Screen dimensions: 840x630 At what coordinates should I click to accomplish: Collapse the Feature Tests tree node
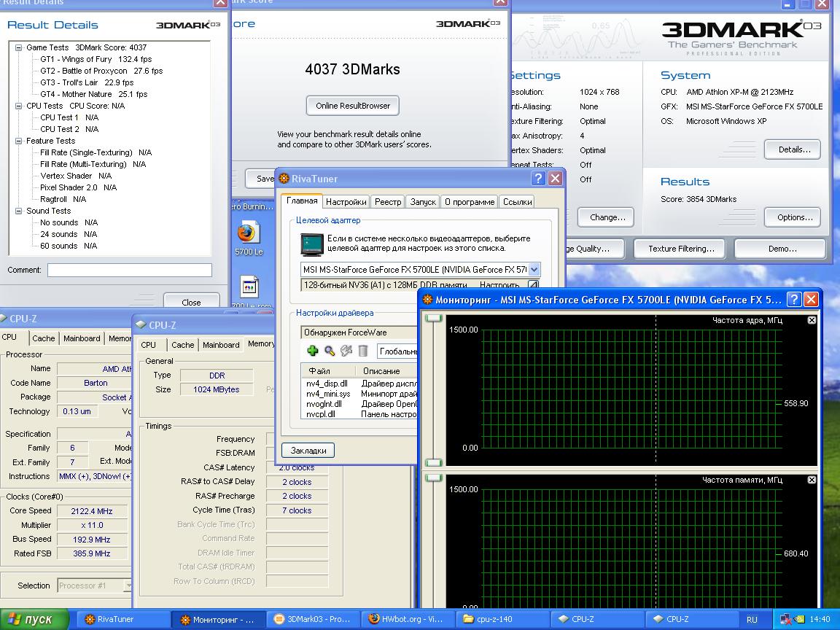pos(19,140)
